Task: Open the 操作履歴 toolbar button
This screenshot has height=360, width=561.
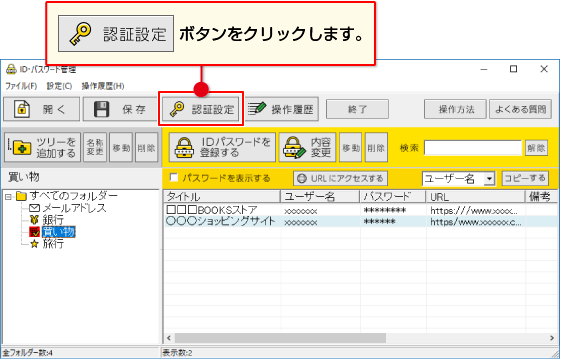Action: tap(282, 109)
